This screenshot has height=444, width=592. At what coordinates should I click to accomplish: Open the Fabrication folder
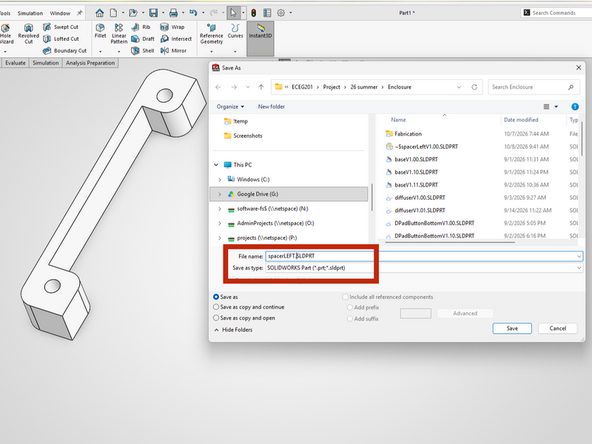pyautogui.click(x=408, y=134)
